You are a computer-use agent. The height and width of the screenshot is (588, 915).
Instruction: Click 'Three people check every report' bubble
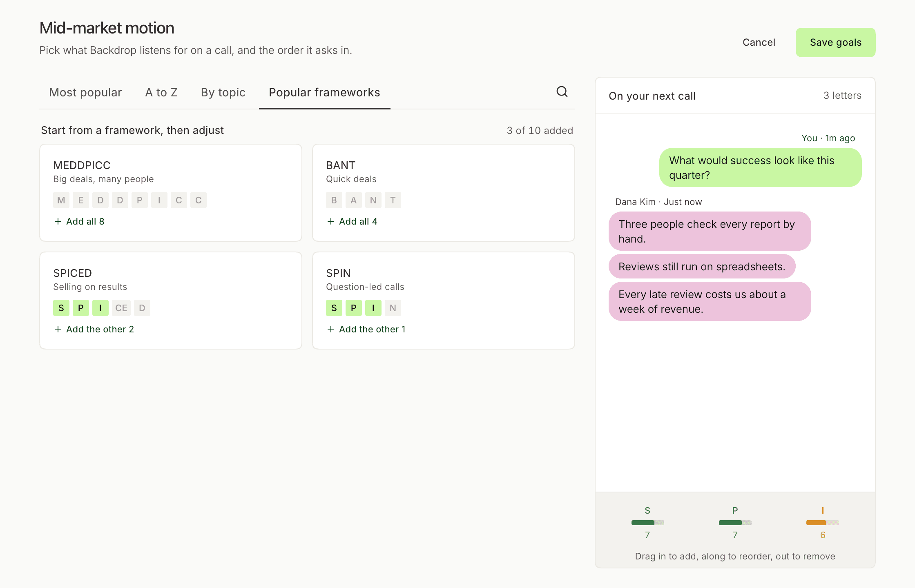coord(710,231)
